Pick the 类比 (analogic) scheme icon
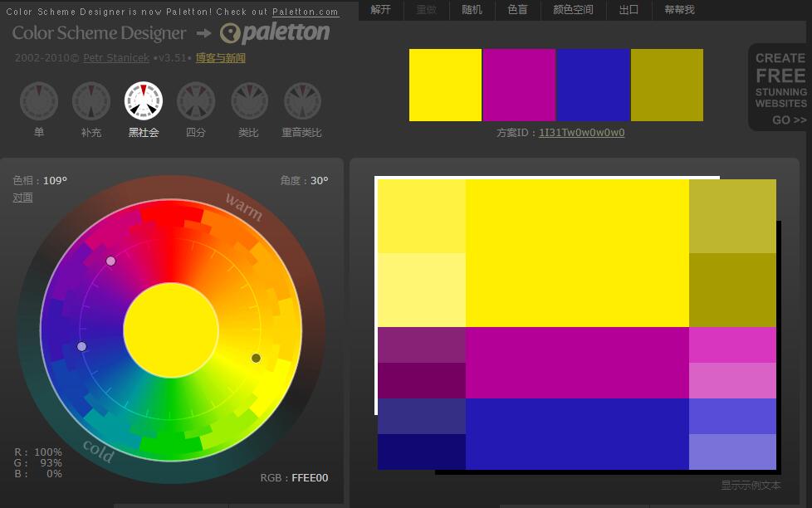This screenshot has width=812, height=508. point(249,101)
